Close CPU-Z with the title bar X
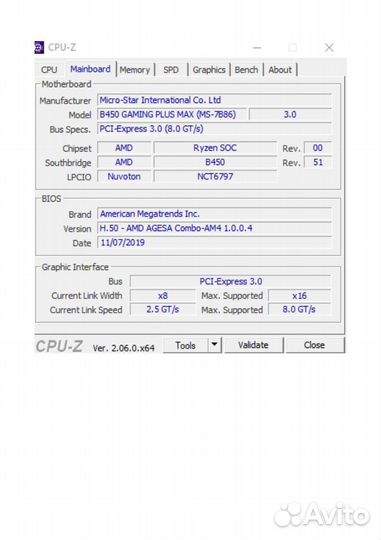 pyautogui.click(x=329, y=48)
